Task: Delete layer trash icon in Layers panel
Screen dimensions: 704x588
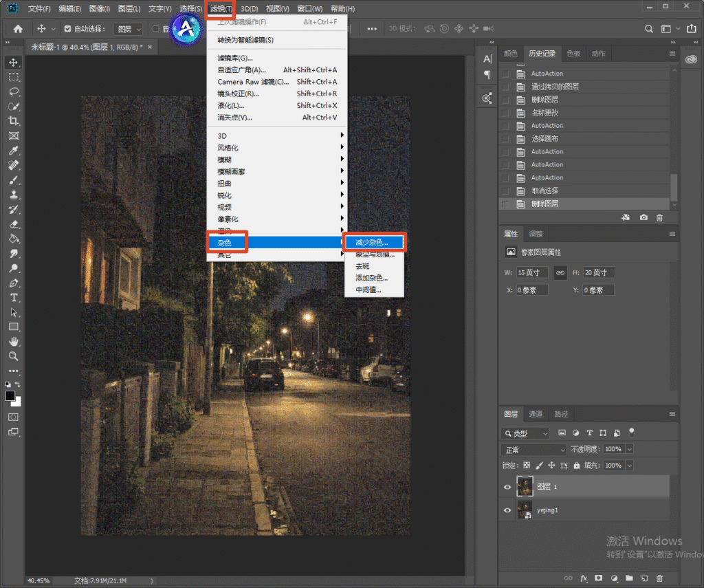Action: [659, 578]
